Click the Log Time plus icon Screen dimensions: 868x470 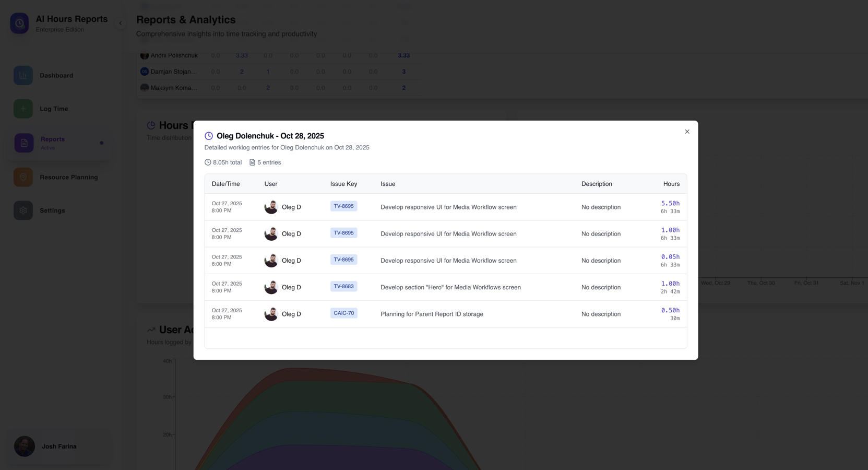point(23,109)
